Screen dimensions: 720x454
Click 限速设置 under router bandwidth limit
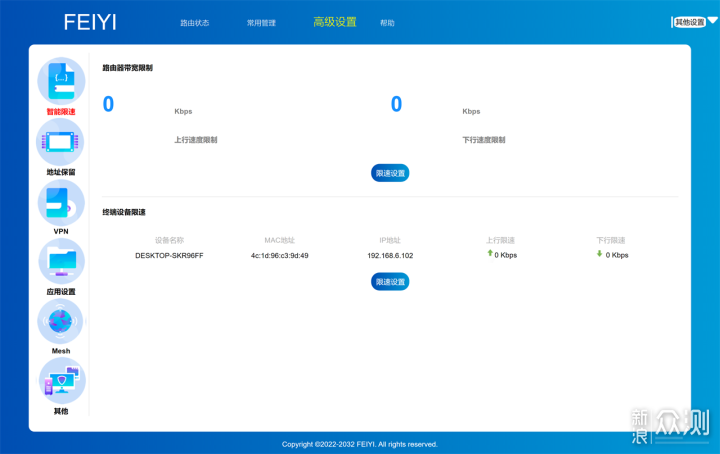pyautogui.click(x=390, y=173)
